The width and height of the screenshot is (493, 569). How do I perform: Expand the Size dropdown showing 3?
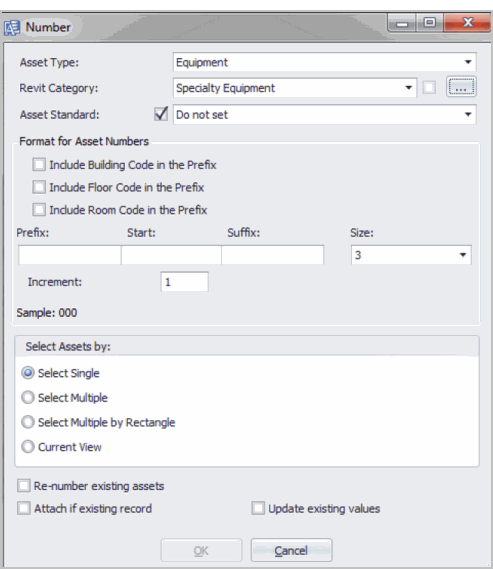[411, 255]
